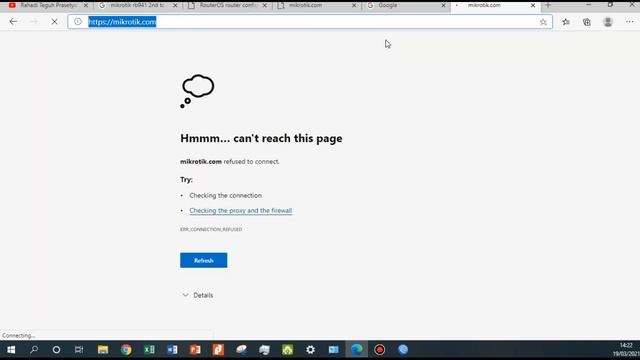Open the blue globe app in taskbar
The image size is (640, 360).
click(403, 350)
